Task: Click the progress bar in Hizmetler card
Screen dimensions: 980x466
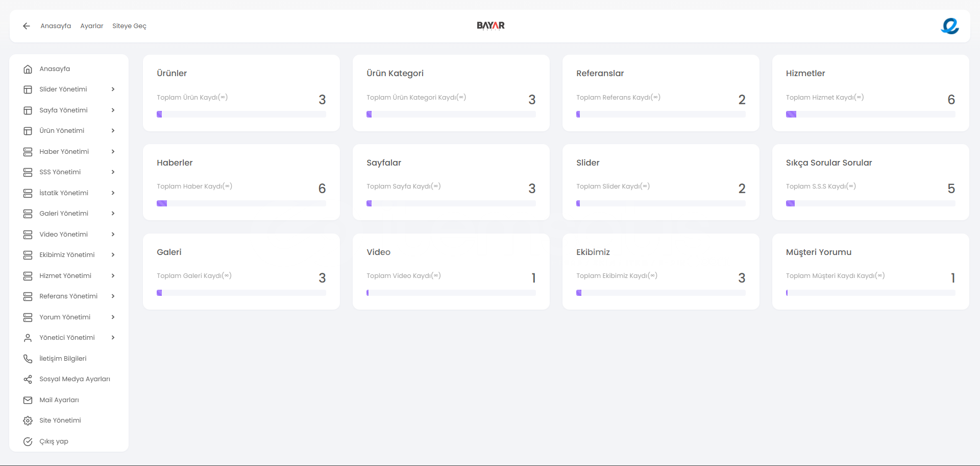Action: pyautogui.click(x=870, y=114)
